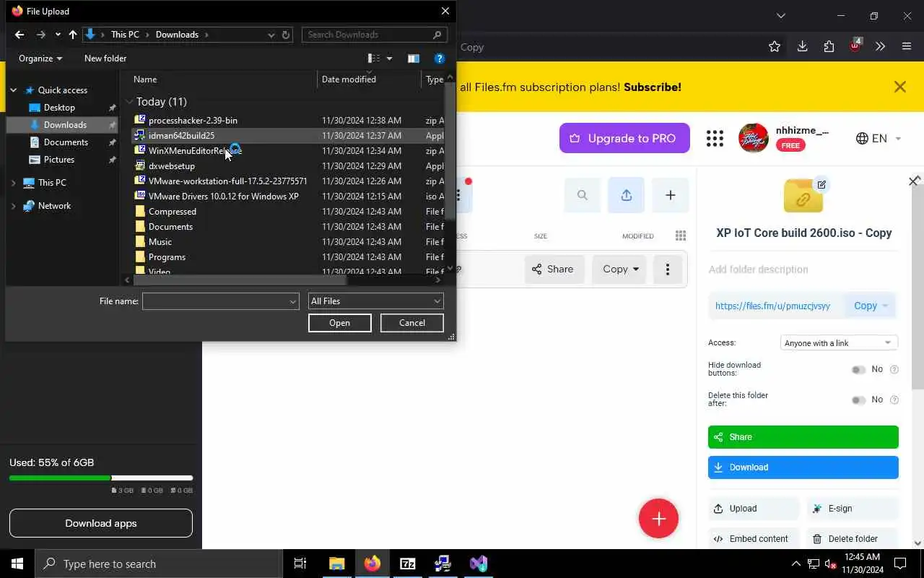Click upload arrow icon button

click(x=626, y=195)
